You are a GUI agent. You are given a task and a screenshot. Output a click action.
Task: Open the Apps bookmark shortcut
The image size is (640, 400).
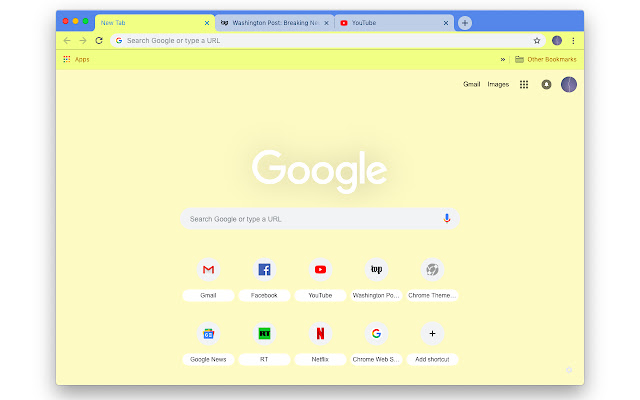[x=76, y=59]
